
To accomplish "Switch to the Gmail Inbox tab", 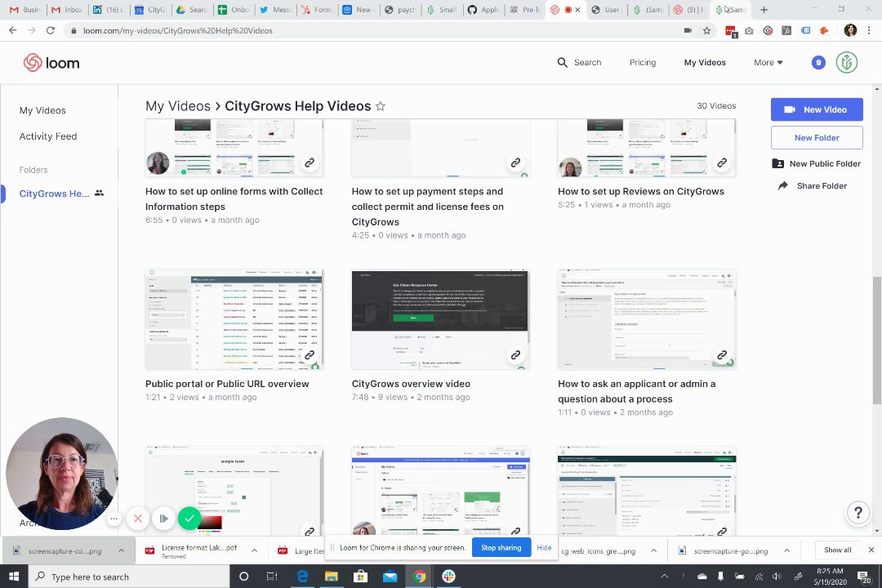I will coord(68,10).
